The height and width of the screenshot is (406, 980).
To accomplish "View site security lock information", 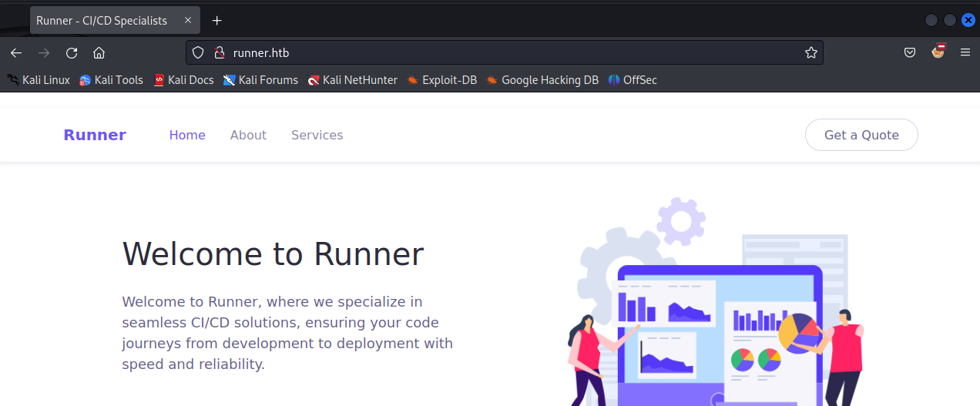I will click(219, 52).
